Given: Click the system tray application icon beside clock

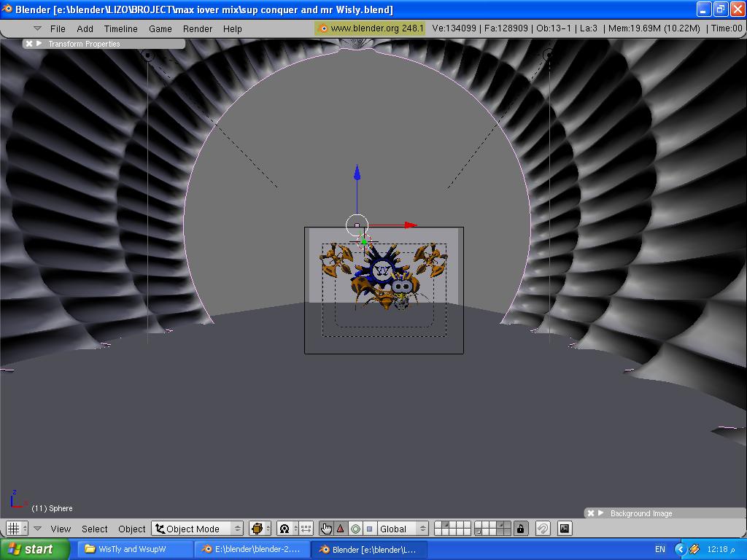Looking at the screenshot, I should point(694,550).
